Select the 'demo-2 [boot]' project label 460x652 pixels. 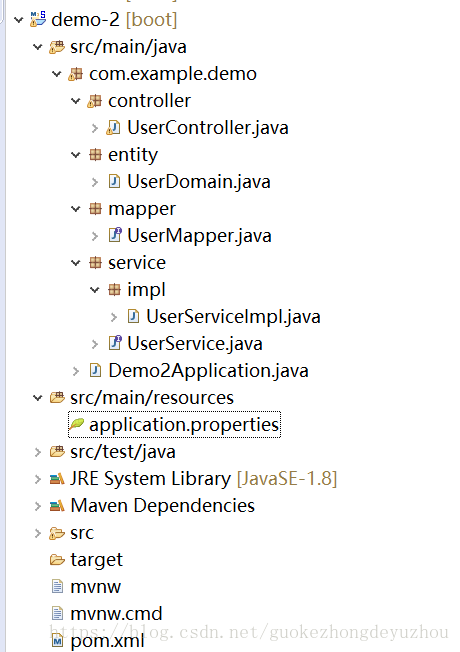tap(114, 20)
